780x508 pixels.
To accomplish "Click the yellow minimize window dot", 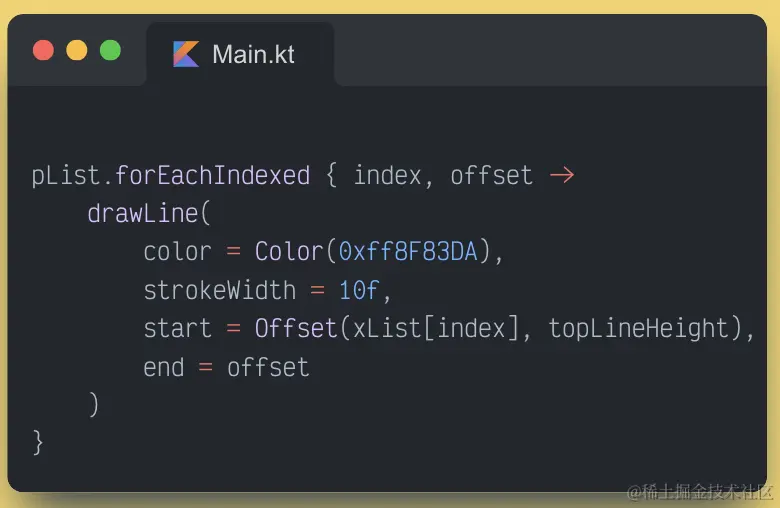I will pyautogui.click(x=77, y=50).
